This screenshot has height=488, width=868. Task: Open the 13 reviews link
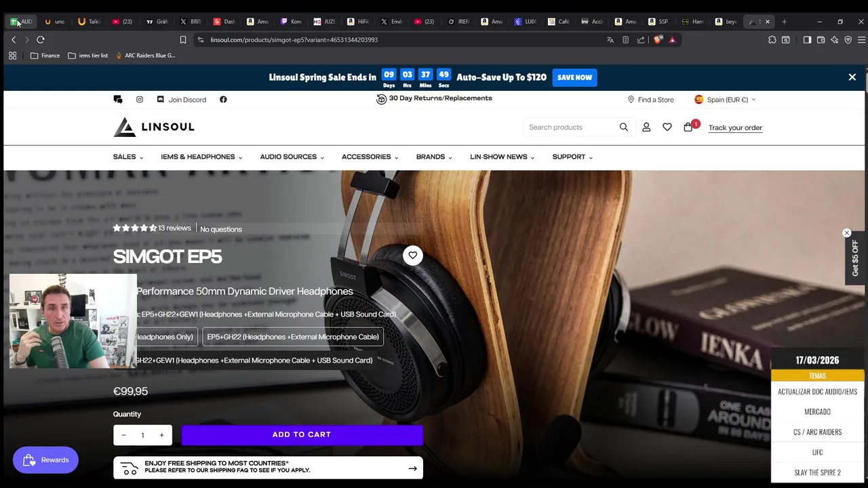coord(174,228)
